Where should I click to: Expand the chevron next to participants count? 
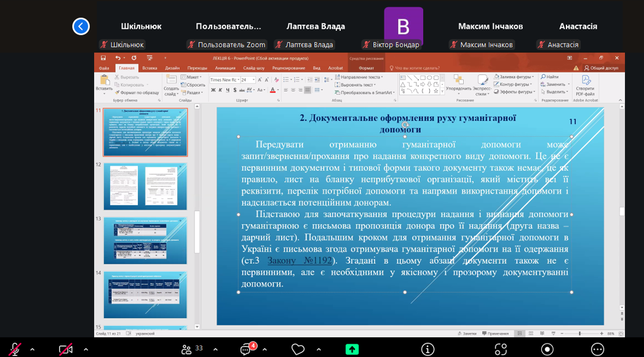tap(215, 349)
